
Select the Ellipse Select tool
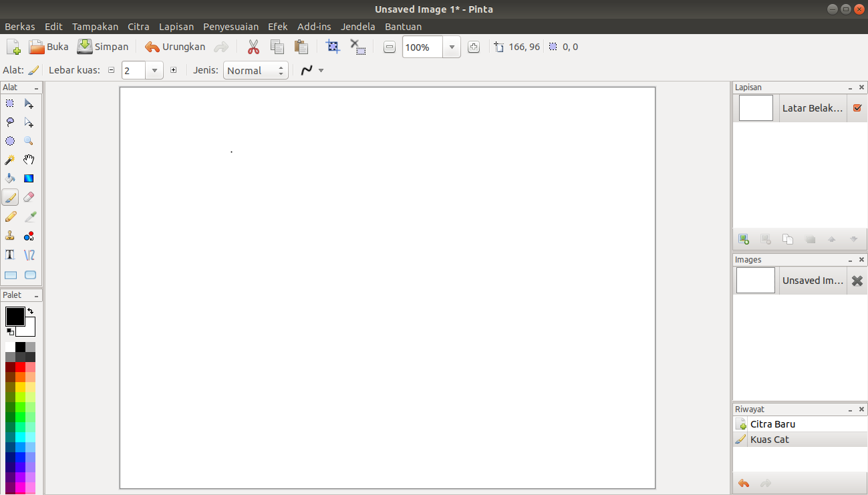(x=10, y=141)
